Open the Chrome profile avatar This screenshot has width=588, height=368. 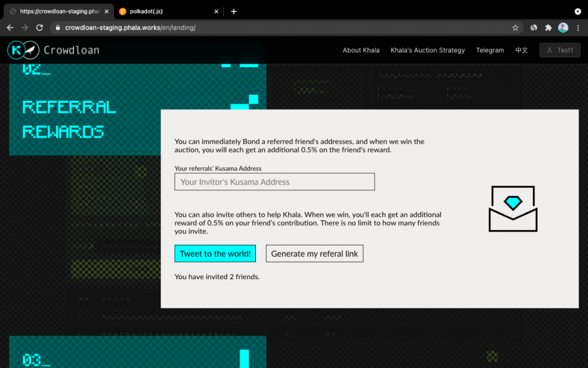(x=563, y=28)
